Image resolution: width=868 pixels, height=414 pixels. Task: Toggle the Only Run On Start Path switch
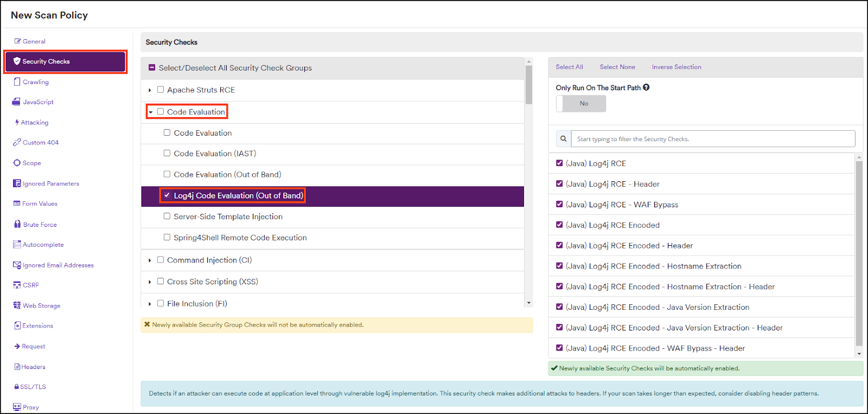pyautogui.click(x=581, y=104)
